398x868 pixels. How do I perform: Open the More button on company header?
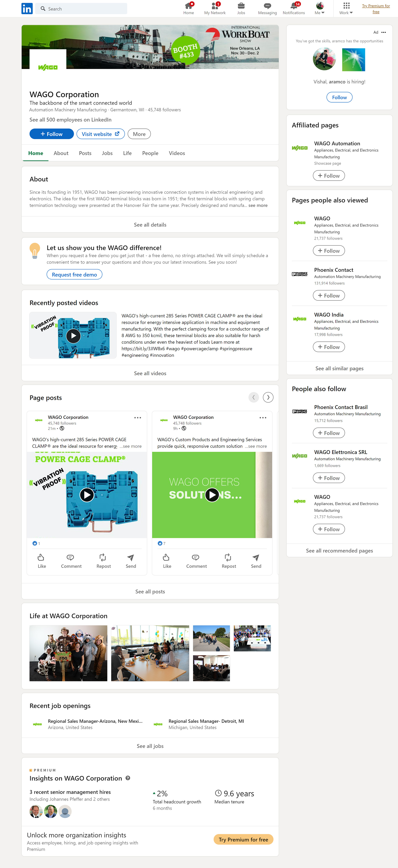click(139, 134)
